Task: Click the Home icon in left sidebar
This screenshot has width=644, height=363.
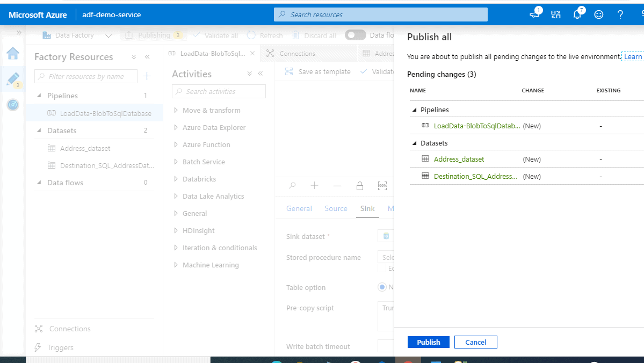Action: coord(13,53)
